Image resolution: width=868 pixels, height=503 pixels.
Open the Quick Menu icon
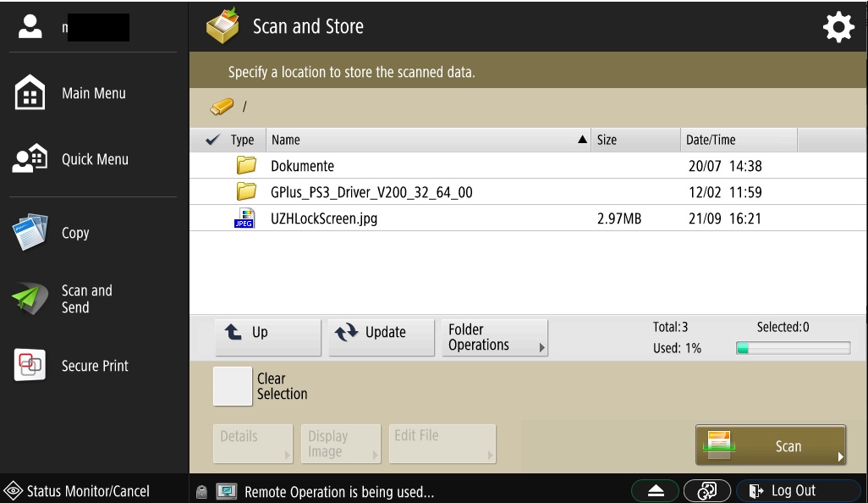click(30, 159)
